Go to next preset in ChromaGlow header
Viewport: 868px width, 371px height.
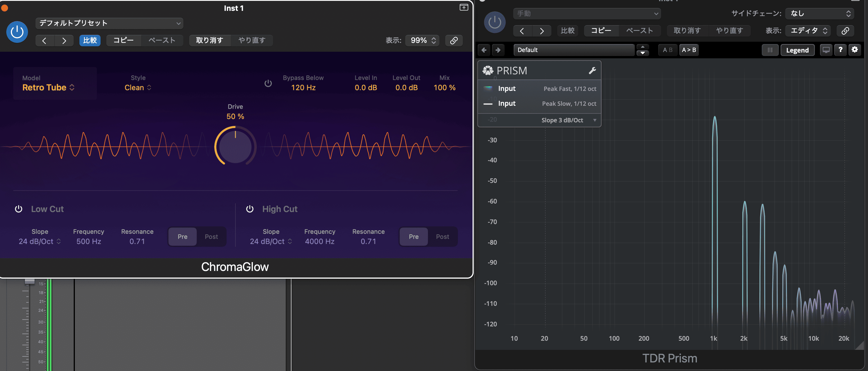(x=64, y=40)
